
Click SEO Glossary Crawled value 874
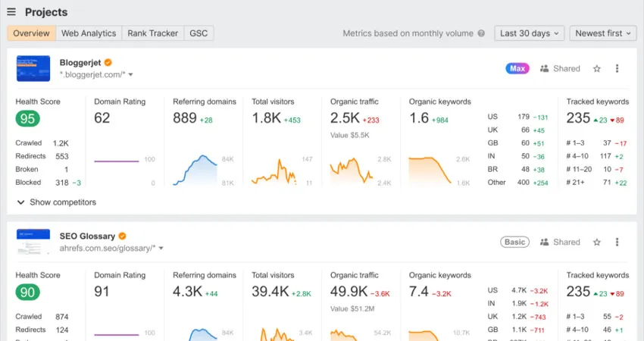62,317
